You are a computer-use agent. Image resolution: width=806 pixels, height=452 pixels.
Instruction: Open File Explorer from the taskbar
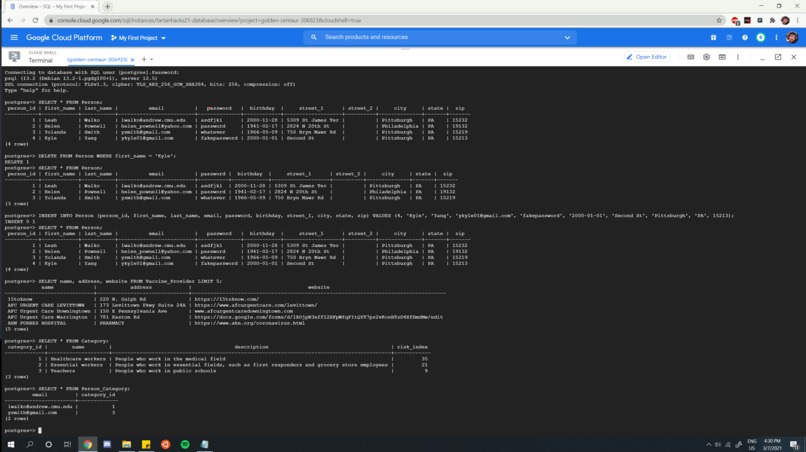click(x=126, y=444)
